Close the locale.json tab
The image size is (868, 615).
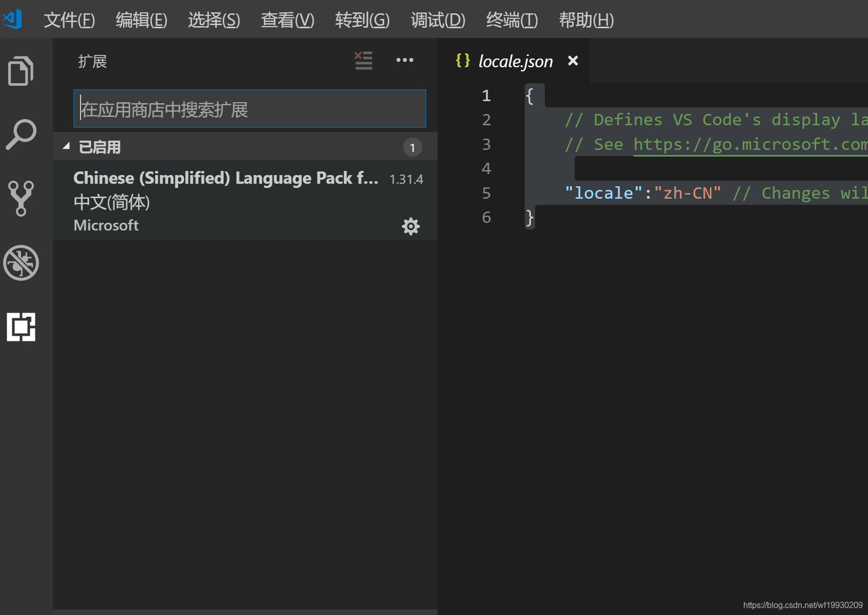click(x=573, y=61)
